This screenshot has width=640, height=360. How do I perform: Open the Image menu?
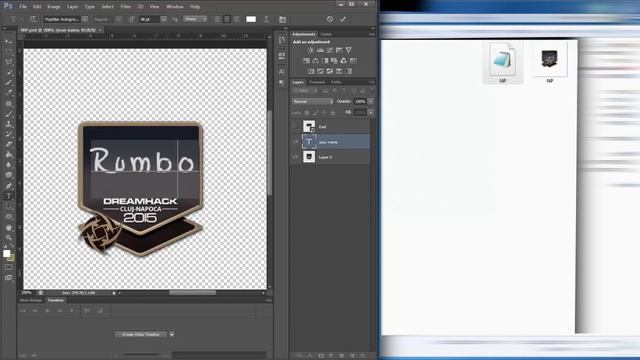53,7
